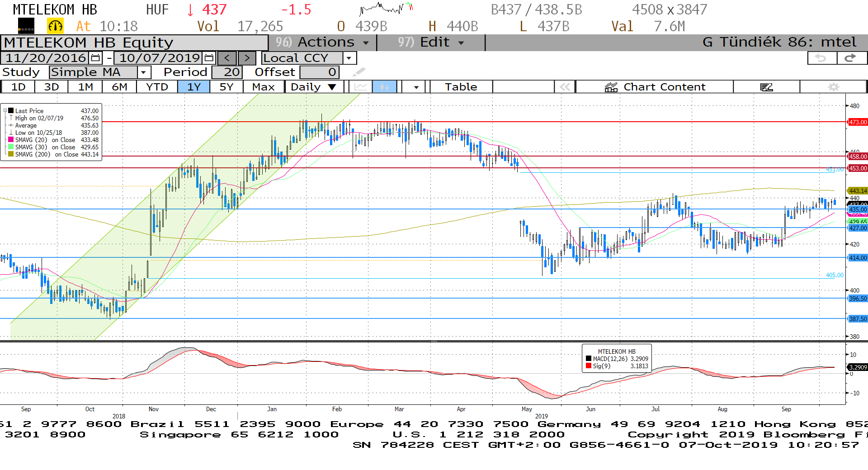
Task: Click the 414.00 blue support level label
Action: point(858,258)
